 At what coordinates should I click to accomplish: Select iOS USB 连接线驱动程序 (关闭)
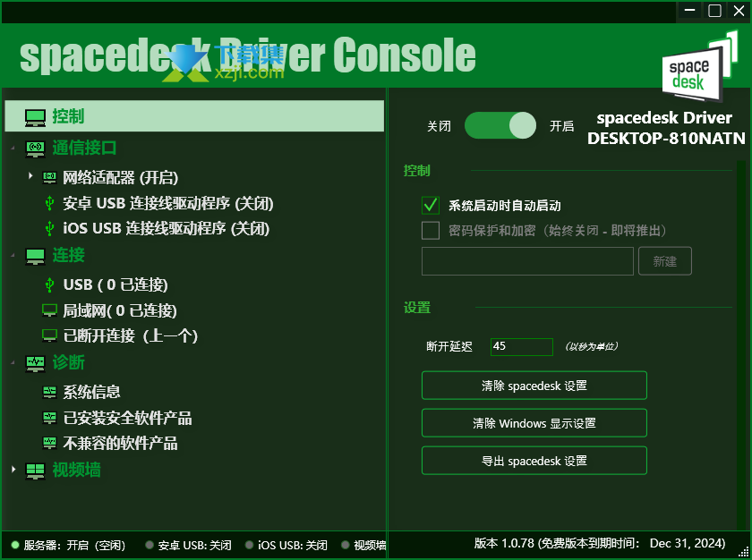(x=166, y=228)
